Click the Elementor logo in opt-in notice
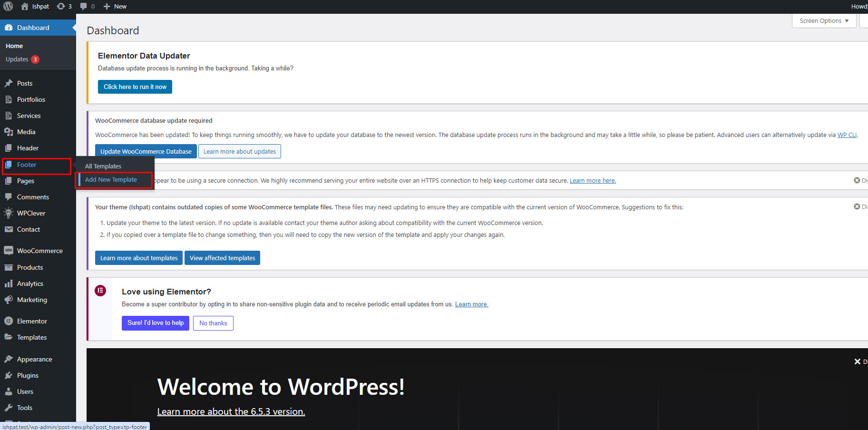This screenshot has width=868, height=430. [100, 291]
